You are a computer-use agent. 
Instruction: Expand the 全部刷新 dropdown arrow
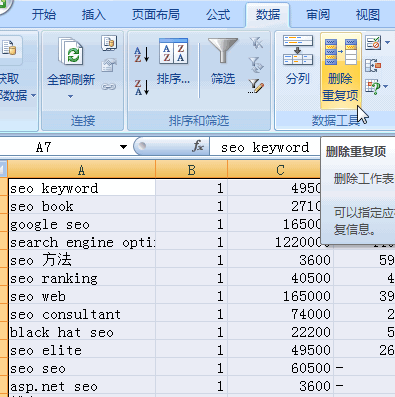pyautogui.click(x=70, y=97)
